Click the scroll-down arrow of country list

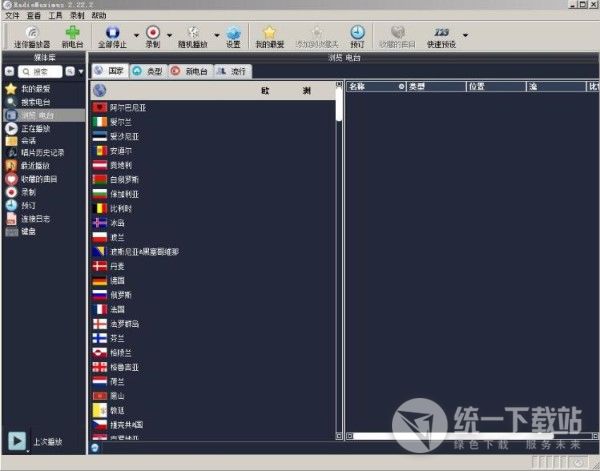[339, 435]
